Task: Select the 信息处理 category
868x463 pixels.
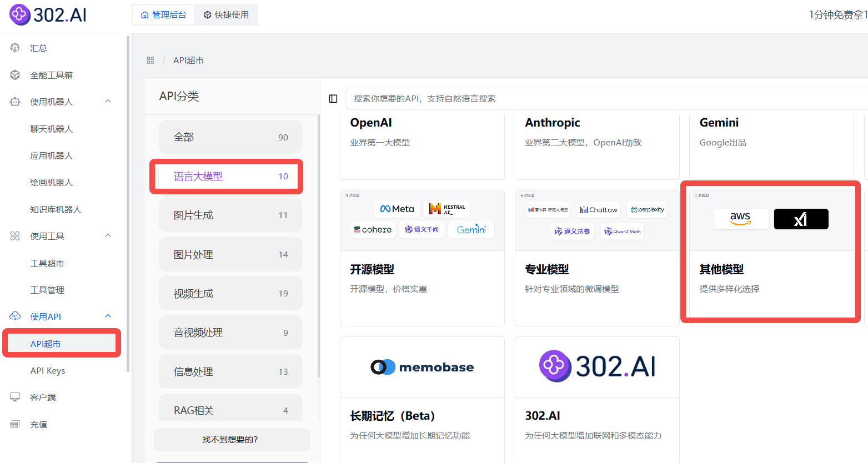Action: point(230,371)
